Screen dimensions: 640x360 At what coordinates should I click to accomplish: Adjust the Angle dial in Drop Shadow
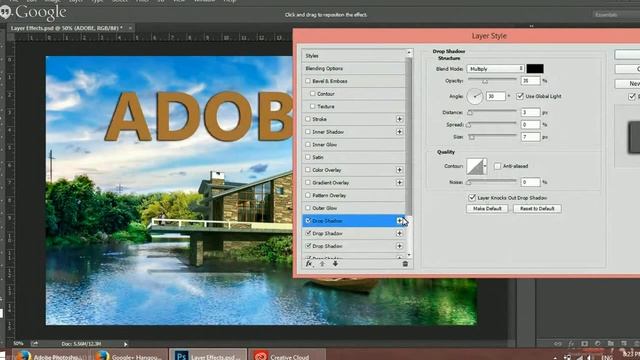point(475,96)
